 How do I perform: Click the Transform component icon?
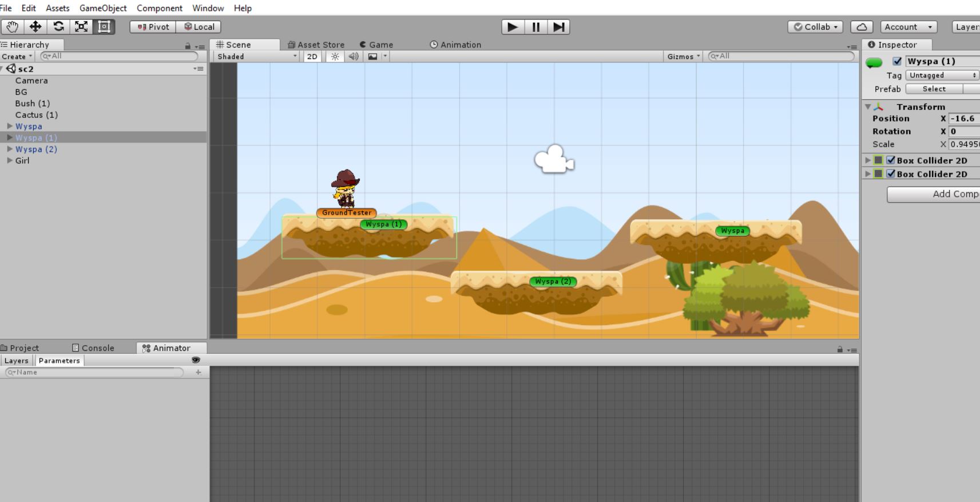click(x=879, y=106)
